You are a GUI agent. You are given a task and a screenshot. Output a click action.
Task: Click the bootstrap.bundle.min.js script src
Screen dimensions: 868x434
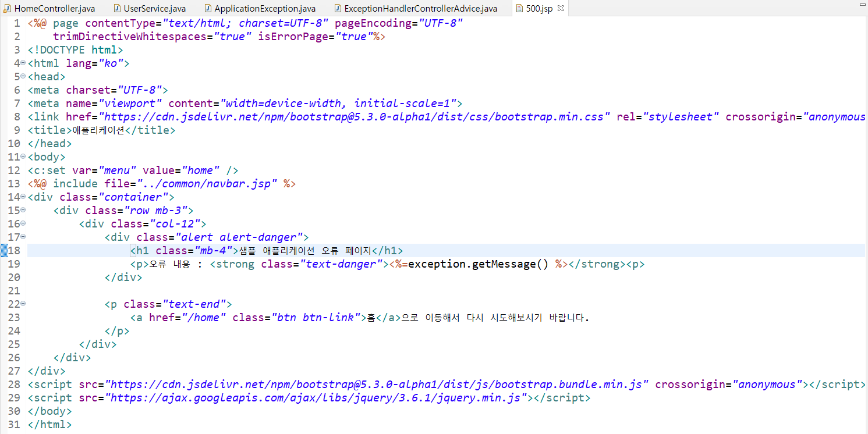tap(377, 385)
